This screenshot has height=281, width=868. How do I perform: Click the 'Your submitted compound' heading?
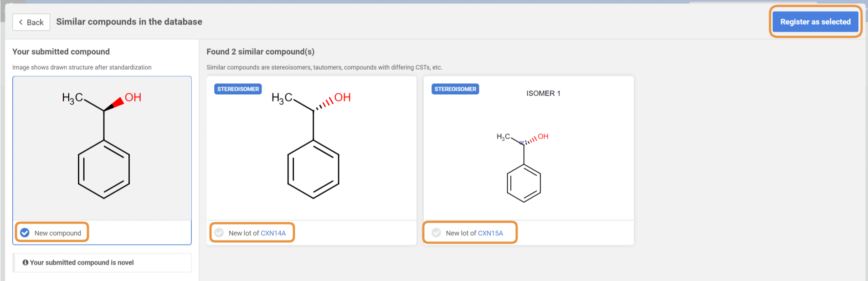(61, 52)
